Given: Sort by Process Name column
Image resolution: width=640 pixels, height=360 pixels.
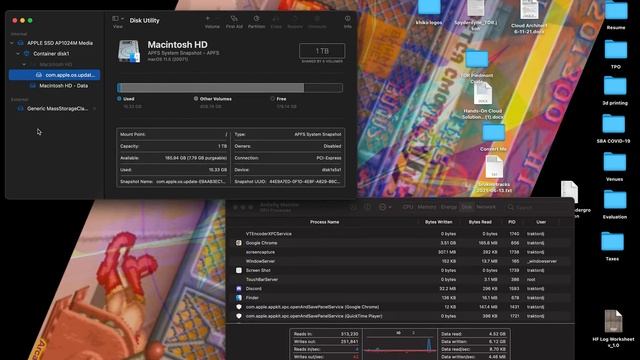Looking at the screenshot, I should point(324,222).
